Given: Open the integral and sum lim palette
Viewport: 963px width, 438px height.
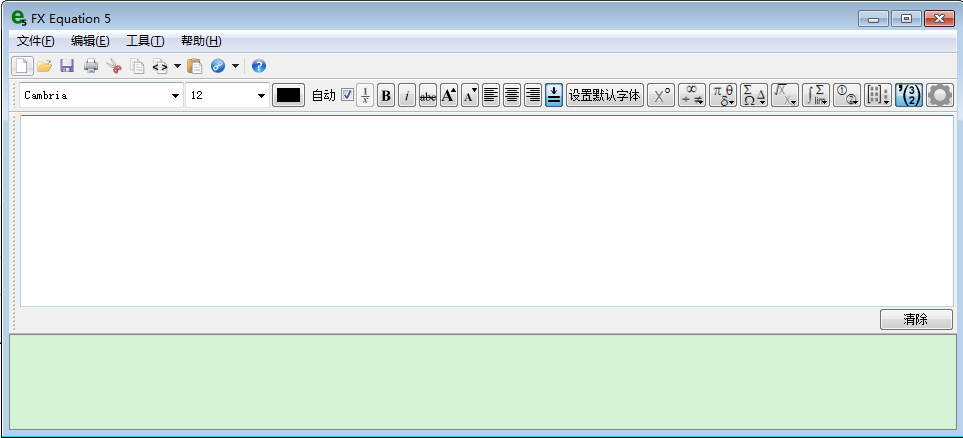Looking at the screenshot, I should pos(816,95).
